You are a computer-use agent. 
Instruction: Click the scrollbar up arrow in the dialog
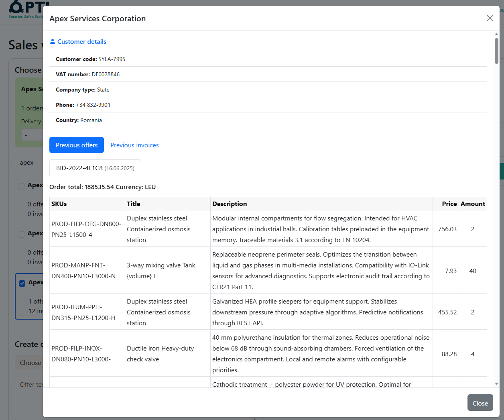coord(496,34)
